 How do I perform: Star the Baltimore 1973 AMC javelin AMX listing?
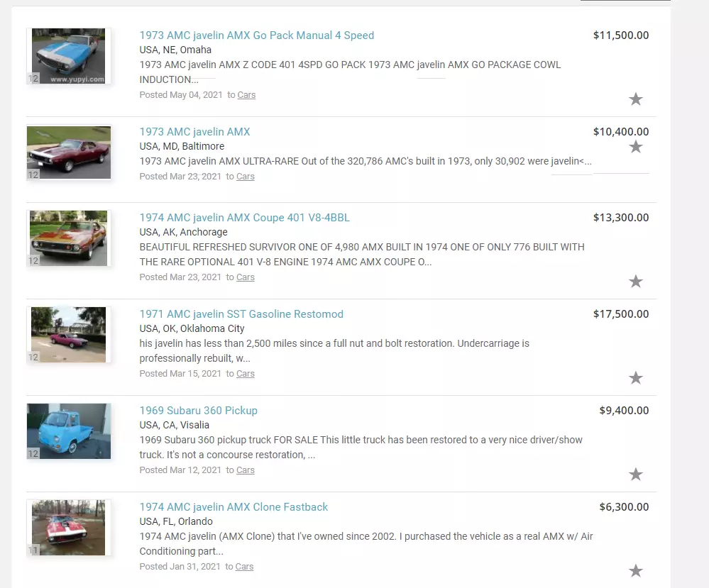coord(635,146)
